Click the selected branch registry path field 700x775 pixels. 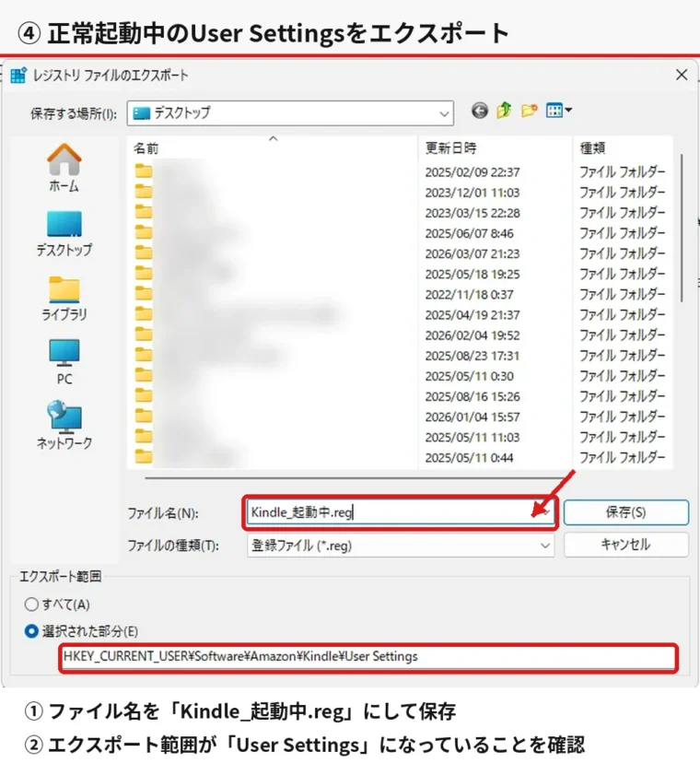(368, 657)
